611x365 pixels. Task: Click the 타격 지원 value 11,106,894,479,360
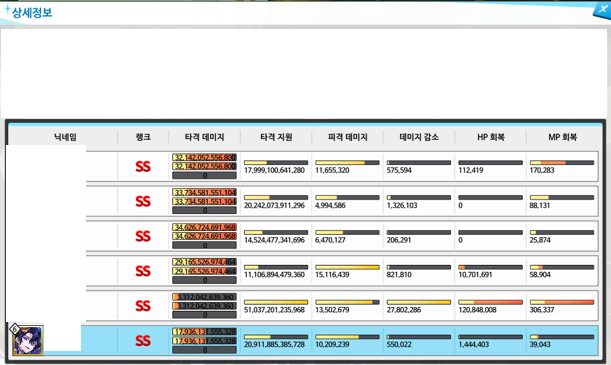(x=274, y=275)
